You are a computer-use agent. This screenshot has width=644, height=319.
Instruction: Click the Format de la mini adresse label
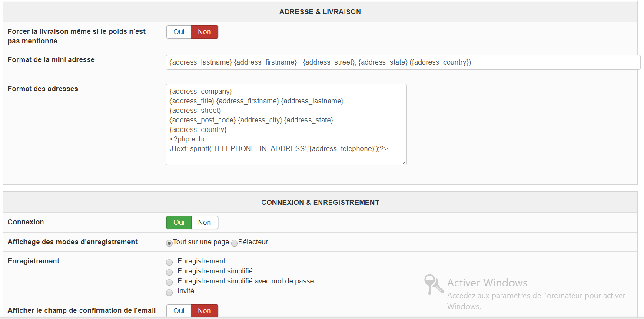click(x=51, y=59)
